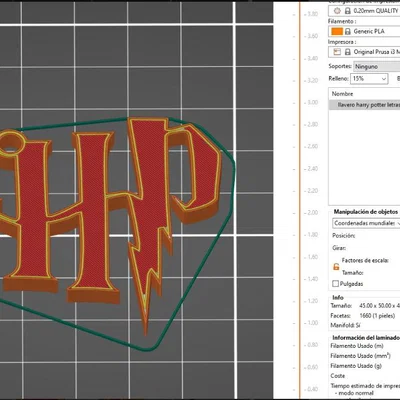Open the Soportes dropdown showing Ninguno
Screen dimensions: 400x400
tap(377, 66)
